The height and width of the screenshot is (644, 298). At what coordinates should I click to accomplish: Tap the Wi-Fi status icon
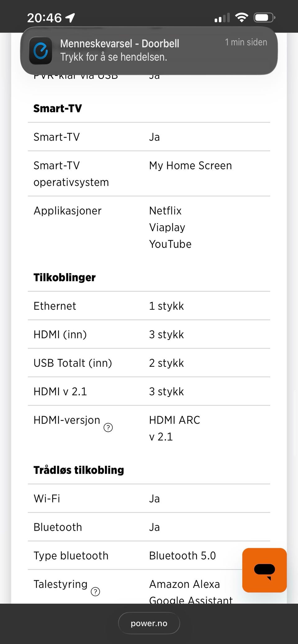coord(242,17)
